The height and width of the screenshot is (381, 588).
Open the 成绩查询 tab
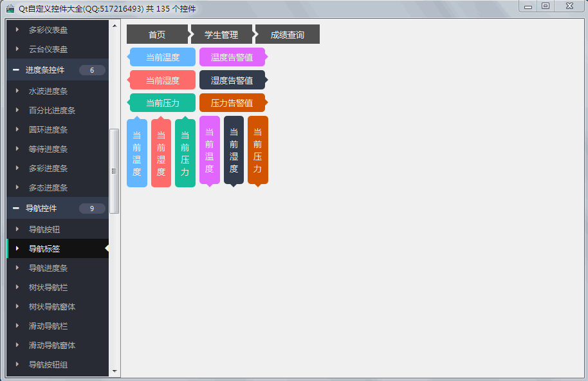pos(287,35)
